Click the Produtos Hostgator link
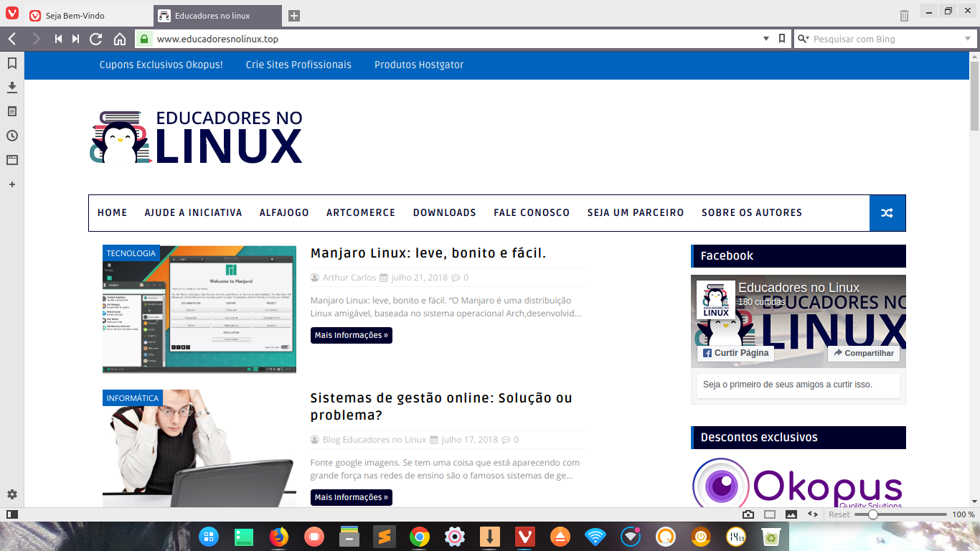The image size is (980, 551). (419, 65)
